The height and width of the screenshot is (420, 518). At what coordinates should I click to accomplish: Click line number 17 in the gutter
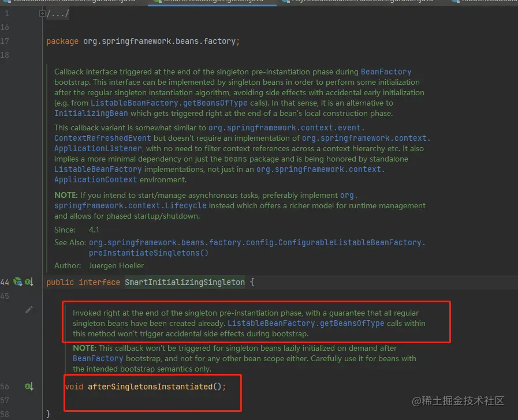5,41
